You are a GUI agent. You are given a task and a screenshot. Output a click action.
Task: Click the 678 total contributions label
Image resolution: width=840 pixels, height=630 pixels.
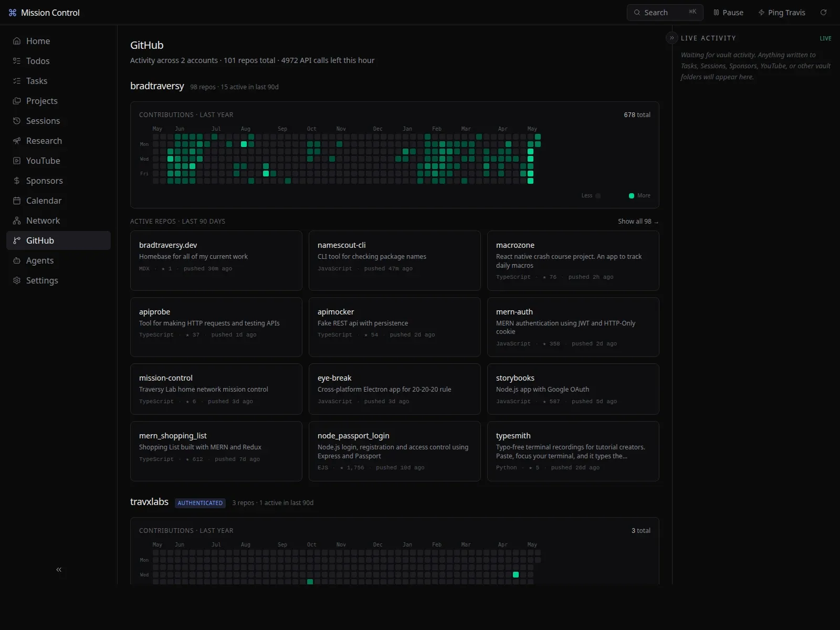pyautogui.click(x=637, y=115)
